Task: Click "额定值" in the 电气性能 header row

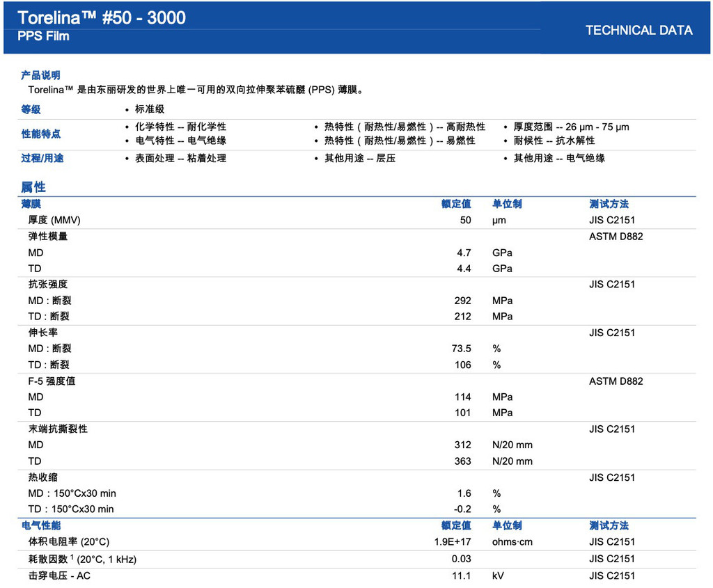Action: click(456, 525)
